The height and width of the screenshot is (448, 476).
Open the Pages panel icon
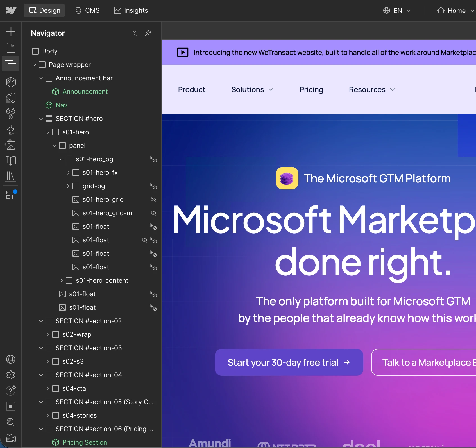[x=11, y=48]
